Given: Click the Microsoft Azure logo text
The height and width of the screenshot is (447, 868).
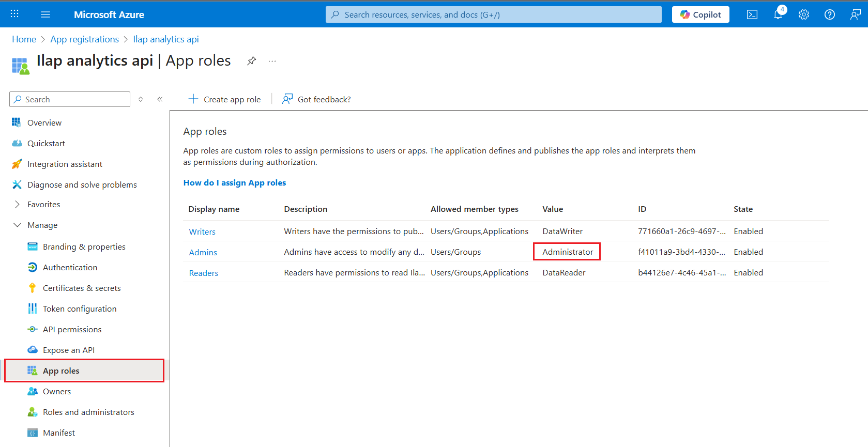Looking at the screenshot, I should pyautogui.click(x=109, y=14).
